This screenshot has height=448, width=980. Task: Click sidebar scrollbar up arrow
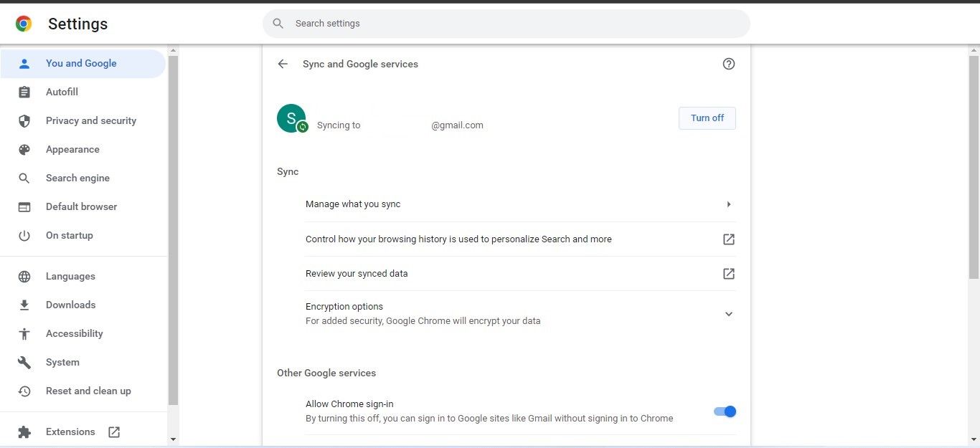(173, 50)
